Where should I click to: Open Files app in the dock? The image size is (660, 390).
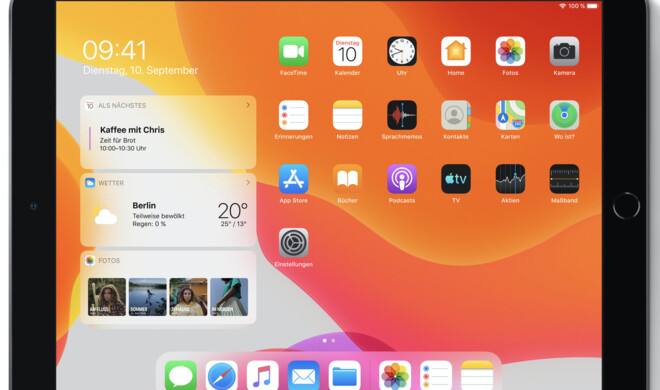point(344,375)
